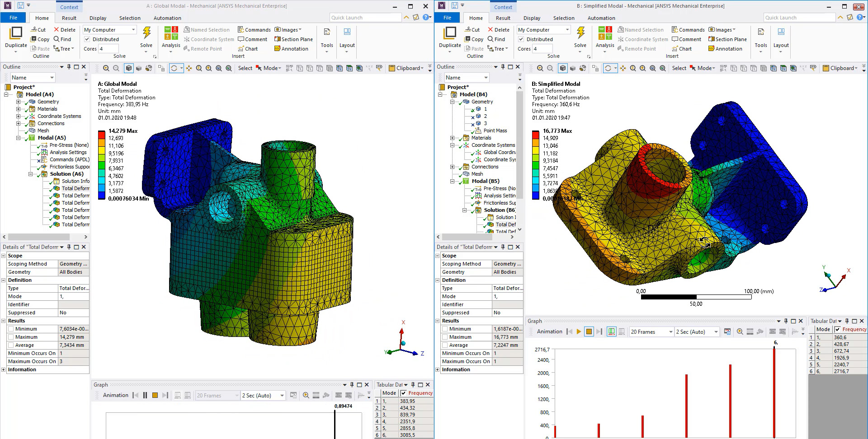Click pan tool in Global Modal graphics toolbar
868x439 pixels.
click(x=189, y=68)
